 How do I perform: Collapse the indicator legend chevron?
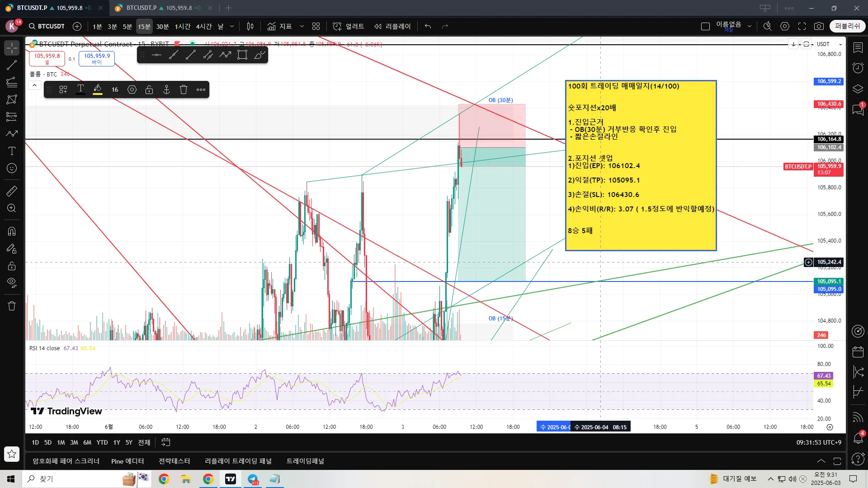pos(34,85)
